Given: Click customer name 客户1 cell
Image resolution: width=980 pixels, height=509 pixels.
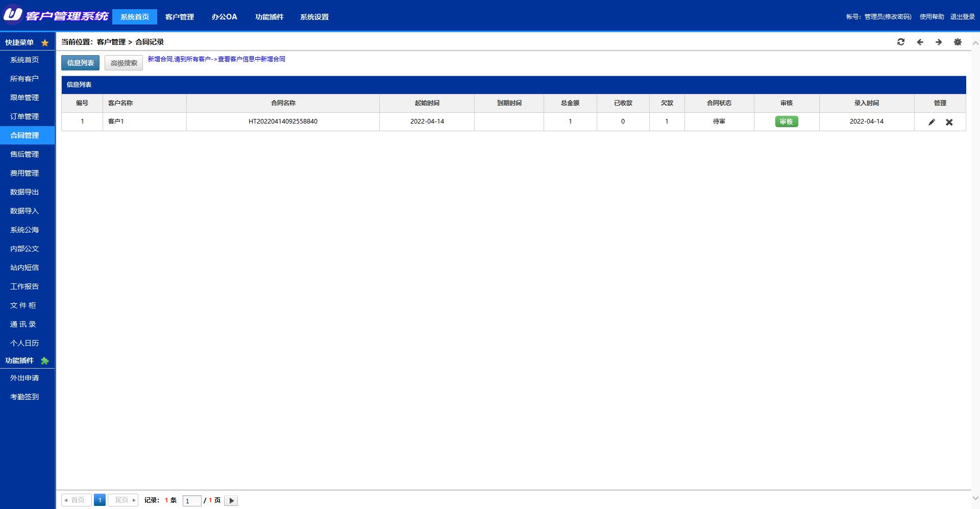Looking at the screenshot, I should click(x=144, y=122).
